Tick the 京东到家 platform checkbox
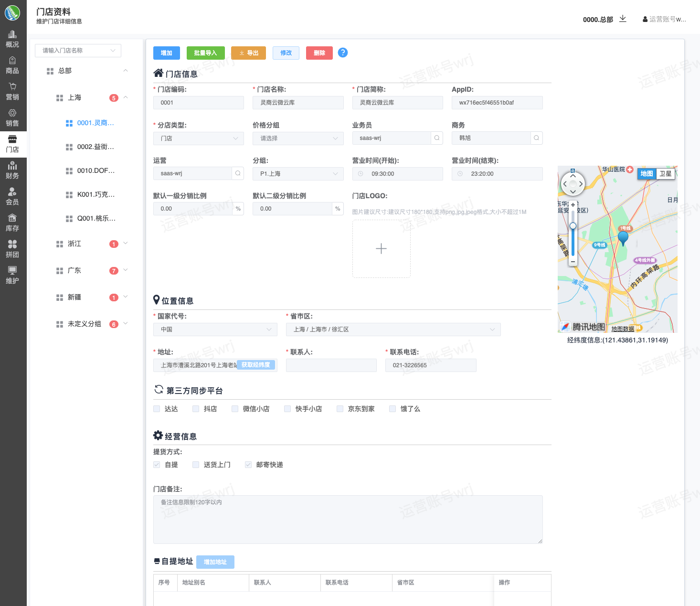The height and width of the screenshot is (606, 700). tap(340, 409)
